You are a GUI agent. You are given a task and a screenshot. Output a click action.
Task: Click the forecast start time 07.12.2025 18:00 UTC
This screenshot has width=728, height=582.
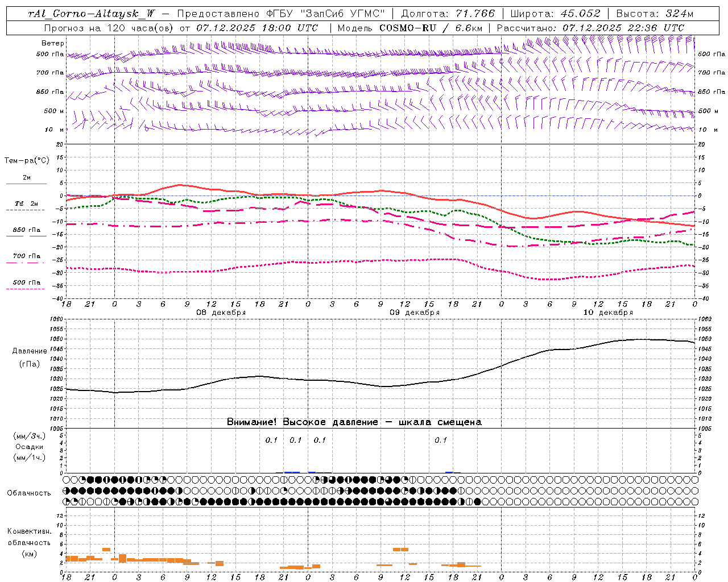tap(257, 28)
